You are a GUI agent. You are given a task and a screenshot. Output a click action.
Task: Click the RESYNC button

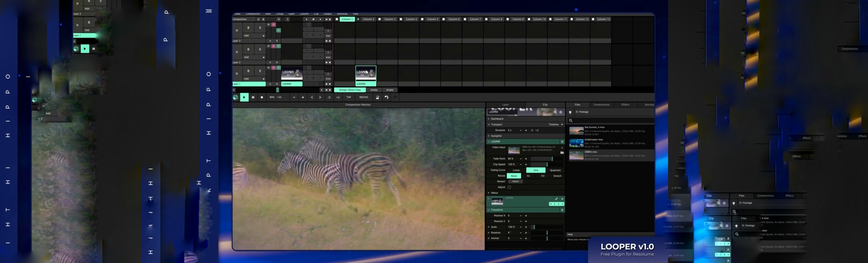[364, 97]
